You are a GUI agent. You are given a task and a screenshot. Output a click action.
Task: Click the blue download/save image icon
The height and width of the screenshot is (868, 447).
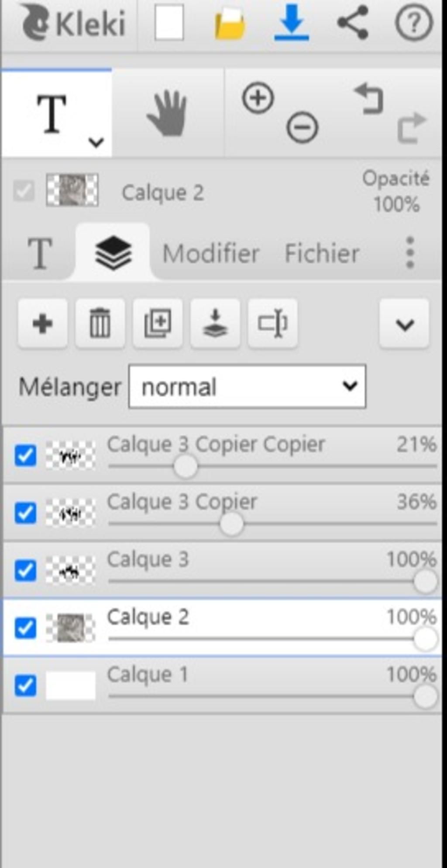click(292, 23)
